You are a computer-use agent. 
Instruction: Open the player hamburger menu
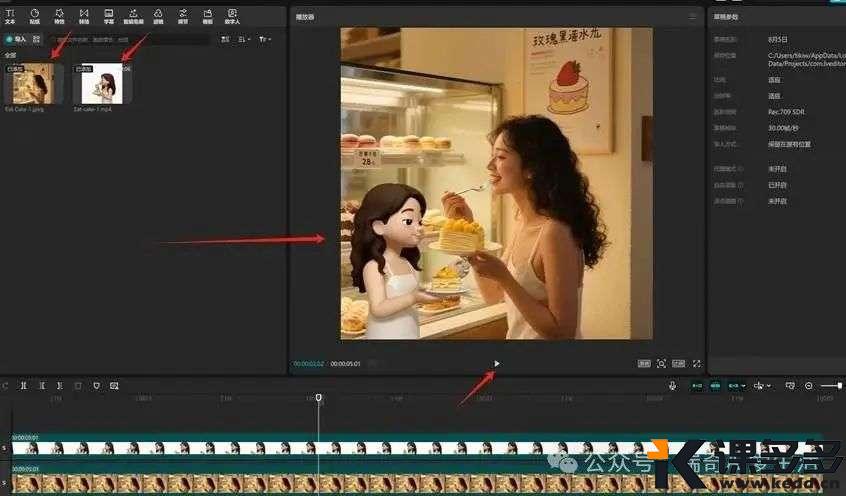(x=693, y=17)
